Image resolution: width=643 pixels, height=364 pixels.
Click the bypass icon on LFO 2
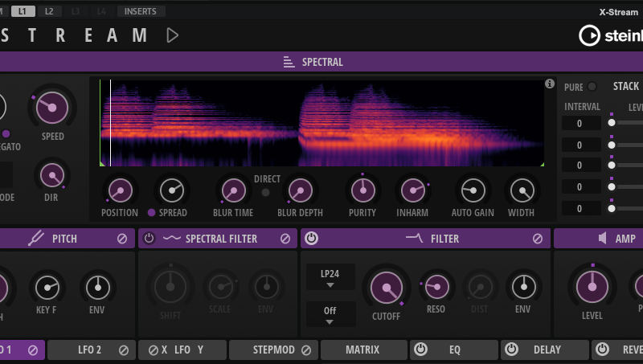tap(124, 350)
